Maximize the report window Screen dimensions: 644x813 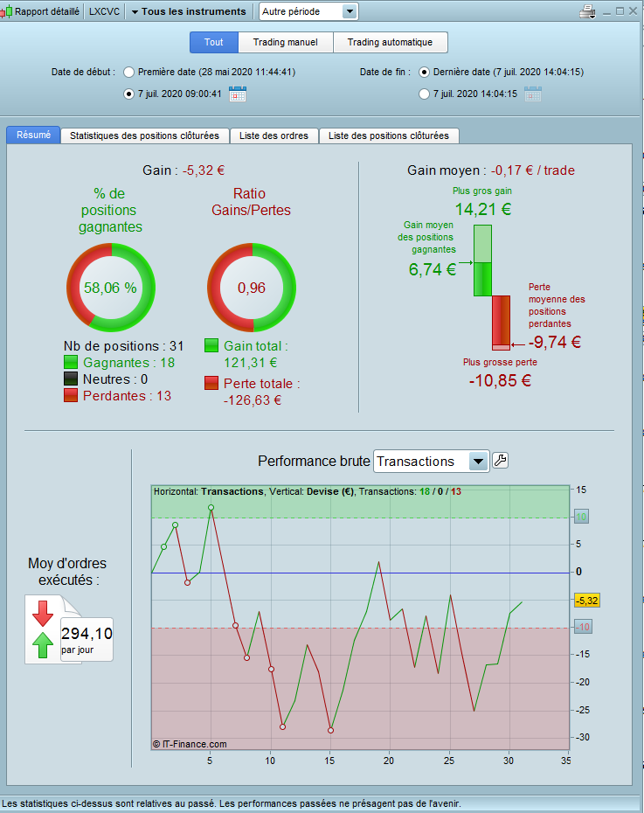pyautogui.click(x=620, y=10)
